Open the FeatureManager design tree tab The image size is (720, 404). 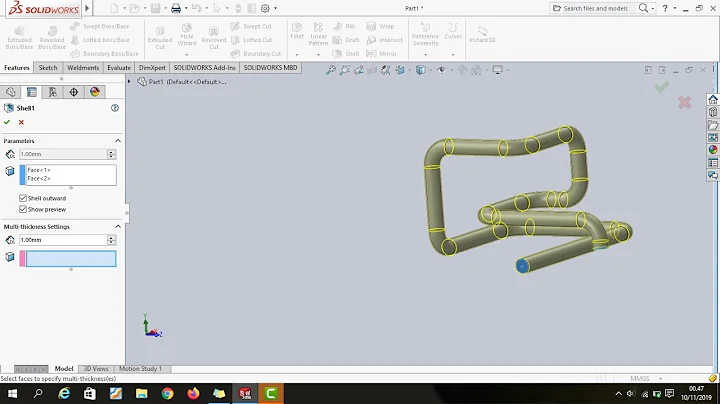11,92
